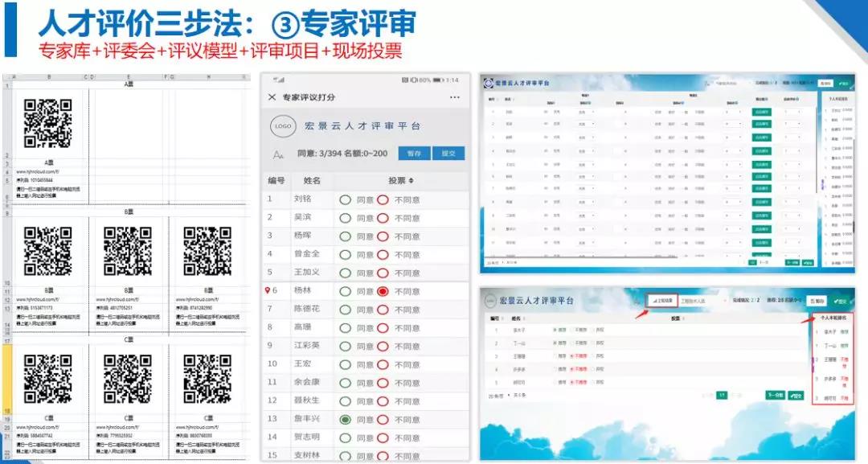Click the 个人本轮排名 panel header in lower window

(833, 318)
